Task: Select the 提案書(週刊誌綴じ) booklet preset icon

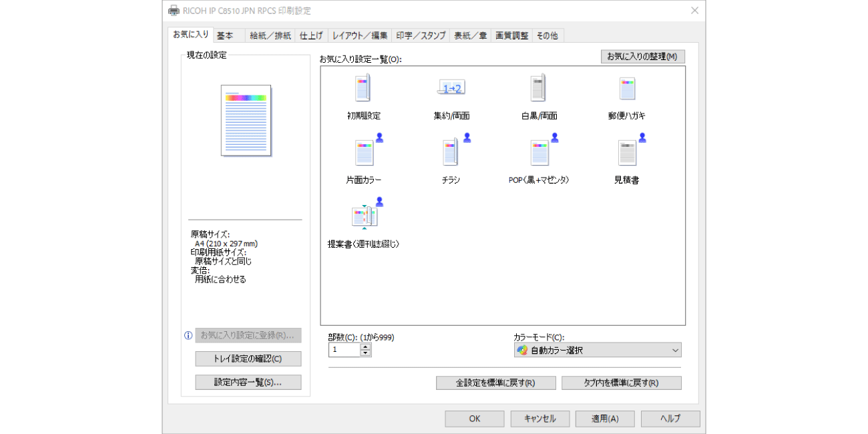Action: [364, 216]
